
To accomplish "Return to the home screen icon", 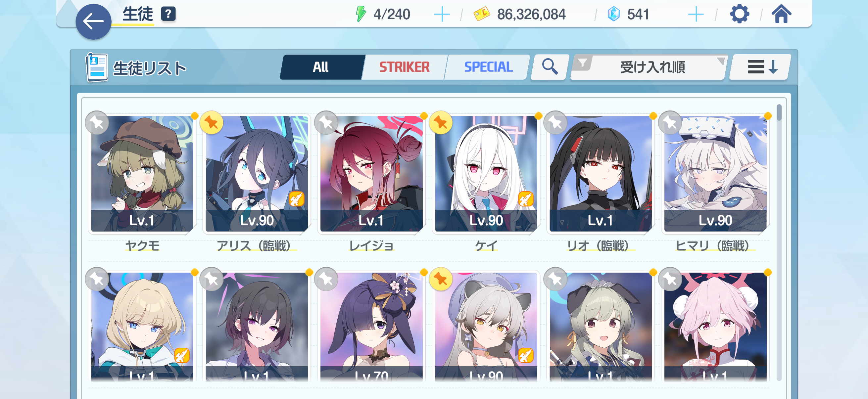I will point(781,14).
